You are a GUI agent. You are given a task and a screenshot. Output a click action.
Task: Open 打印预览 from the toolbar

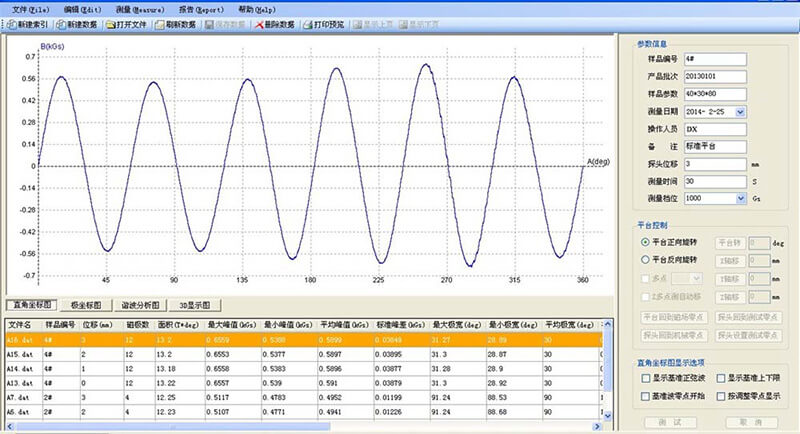(x=308, y=24)
